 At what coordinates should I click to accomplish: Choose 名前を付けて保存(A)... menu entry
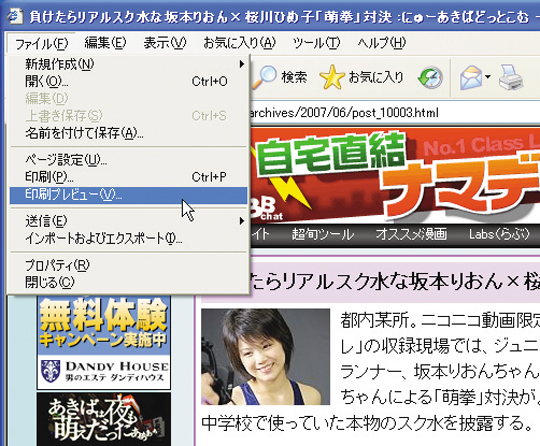(x=128, y=133)
